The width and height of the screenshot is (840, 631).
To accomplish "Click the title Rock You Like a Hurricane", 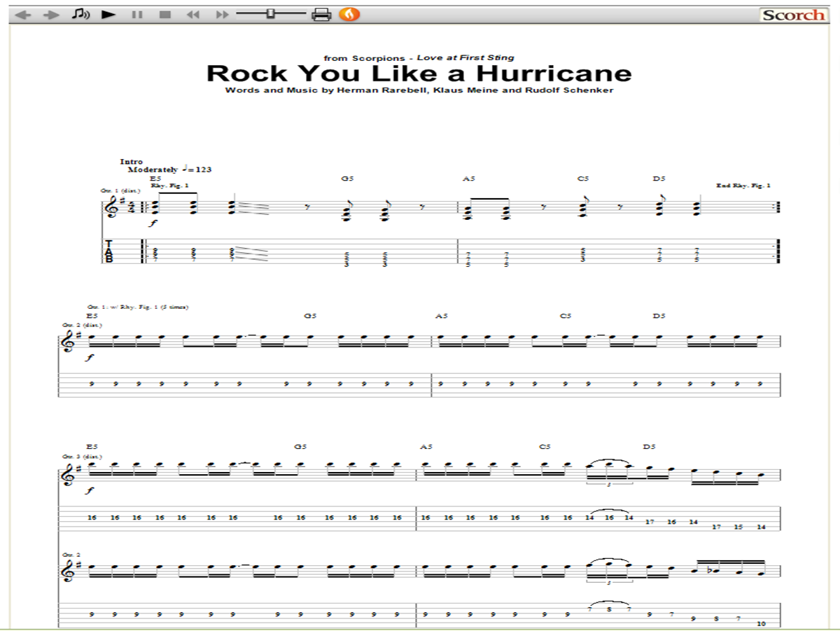I will point(419,74).
